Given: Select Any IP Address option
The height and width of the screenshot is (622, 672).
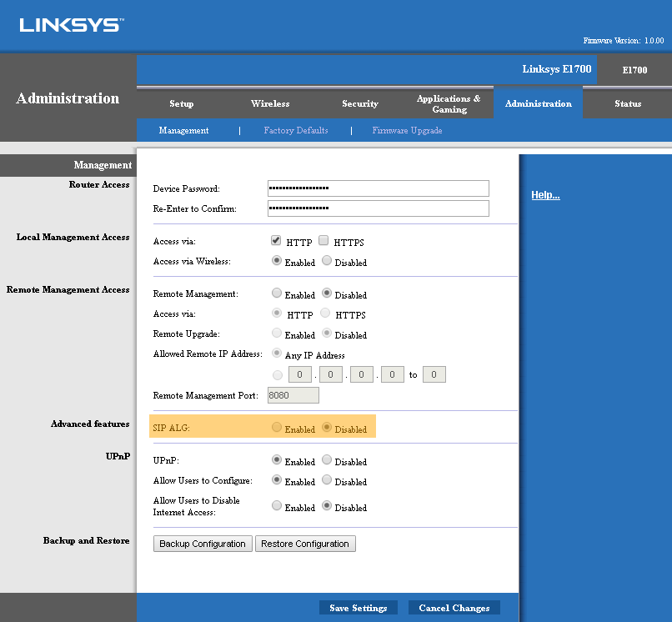Looking at the screenshot, I should 277,354.
